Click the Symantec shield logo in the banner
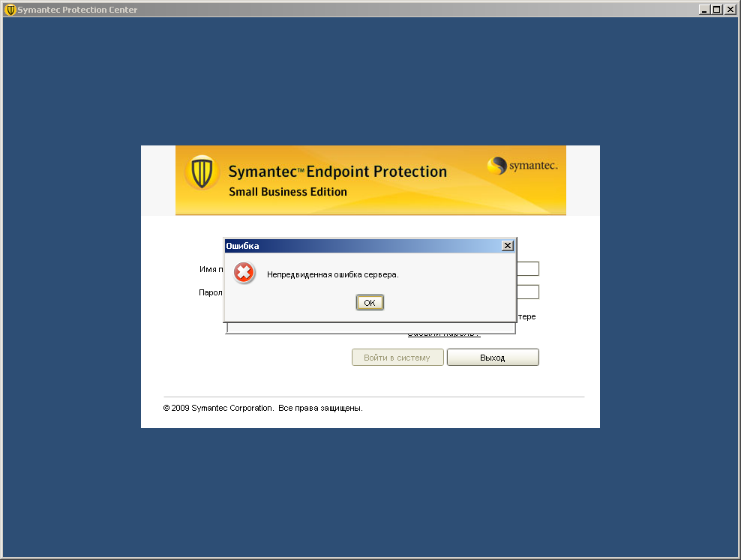 click(x=202, y=173)
